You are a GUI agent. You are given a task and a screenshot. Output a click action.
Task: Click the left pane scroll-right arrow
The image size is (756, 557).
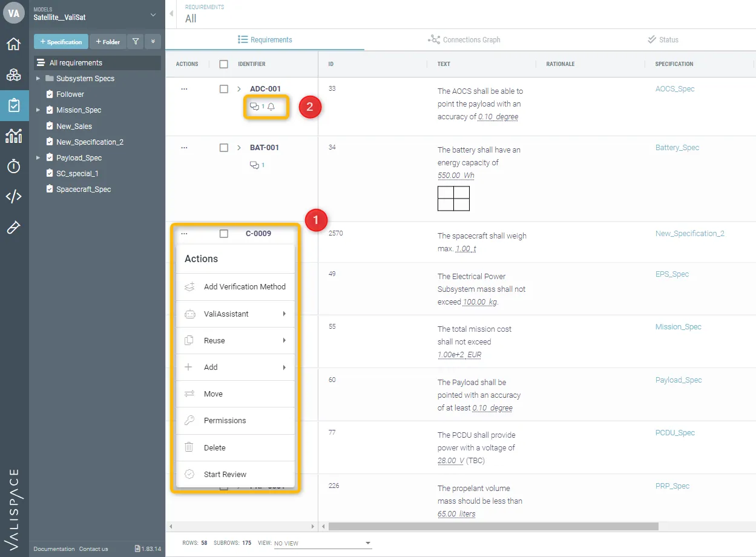coord(313,526)
